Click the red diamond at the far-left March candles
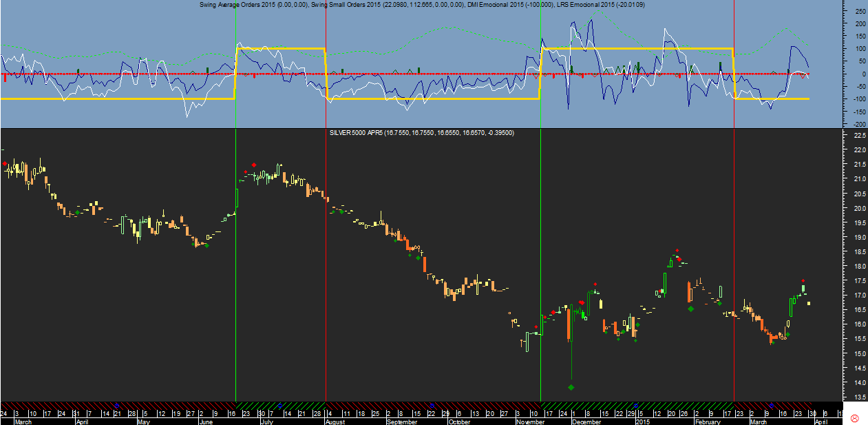The height and width of the screenshot is (425, 868). click(6, 164)
